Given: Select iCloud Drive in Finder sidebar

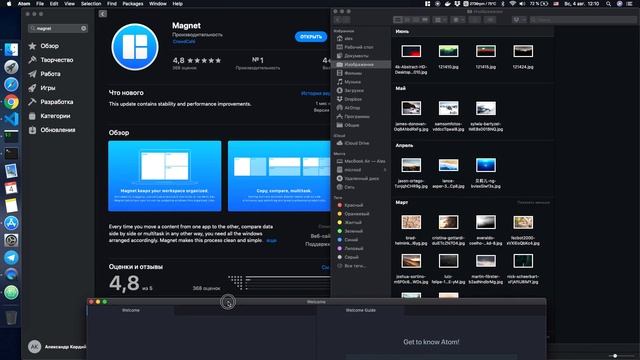Looking at the screenshot, I should 357,143.
